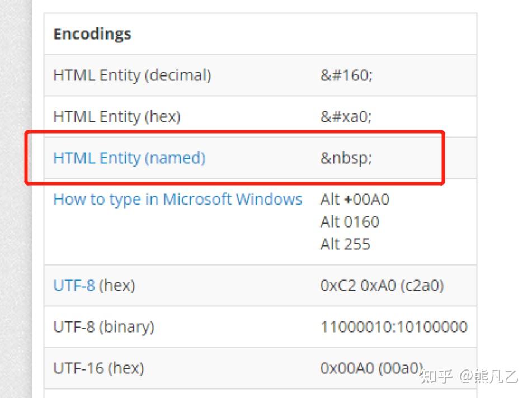
Task: Follow the UTF-8 hyperlink in the hex row
Action: (x=74, y=286)
